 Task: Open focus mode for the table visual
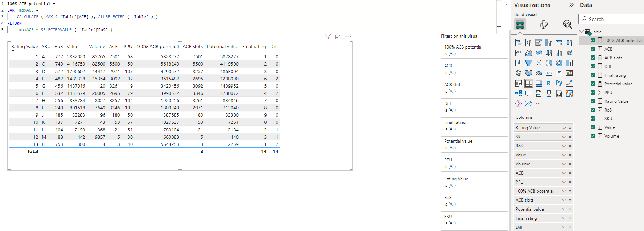click(338, 37)
